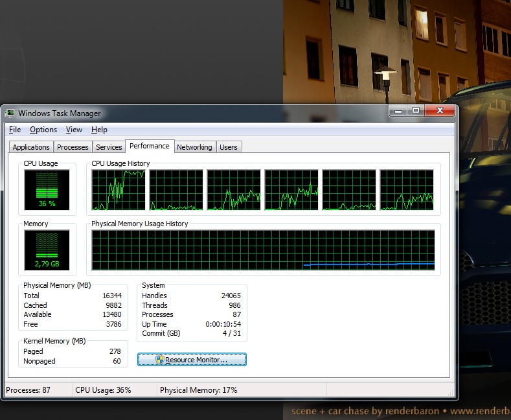Switch to the Networking tab

click(x=194, y=147)
